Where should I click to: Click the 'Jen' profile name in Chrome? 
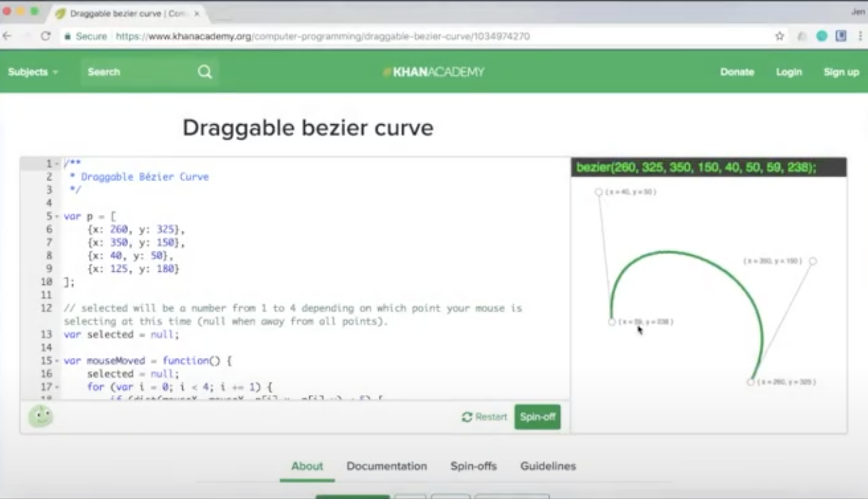(x=857, y=11)
